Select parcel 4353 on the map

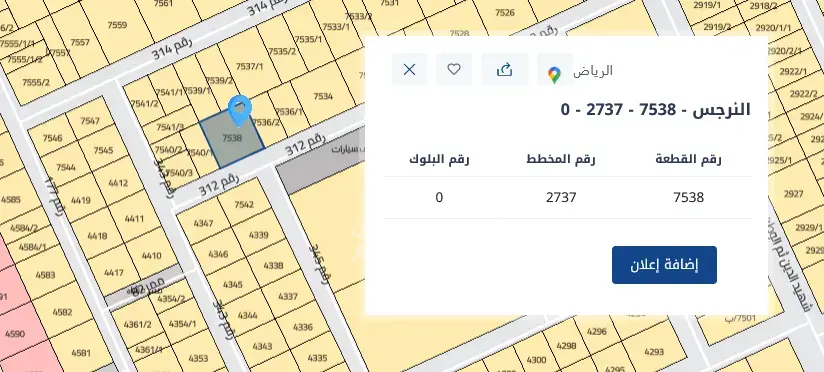pos(198,358)
